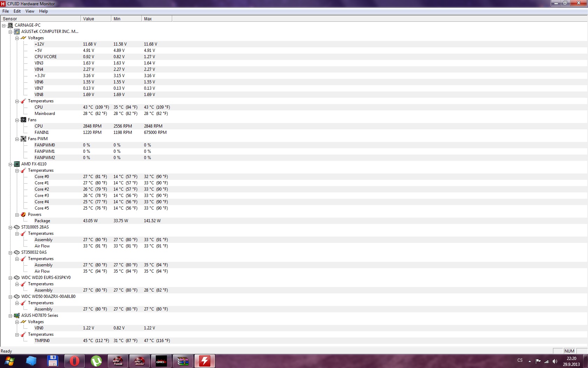Click the Value column header

point(96,19)
